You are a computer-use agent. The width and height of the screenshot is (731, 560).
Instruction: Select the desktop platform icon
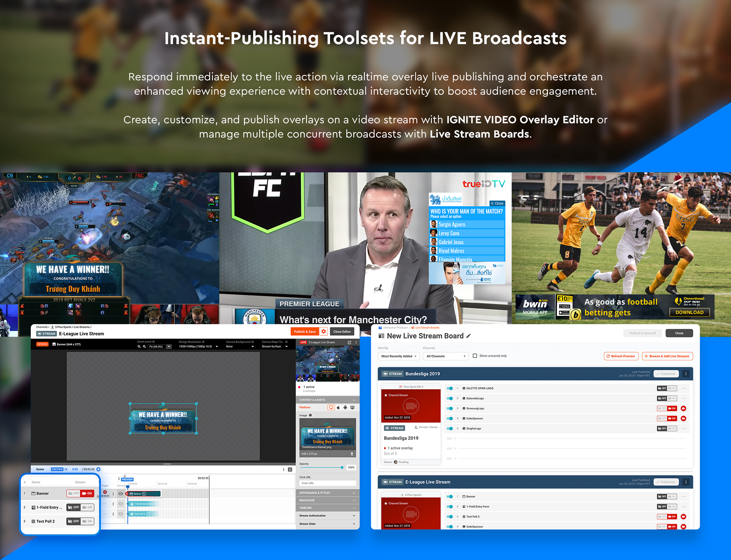point(331,407)
